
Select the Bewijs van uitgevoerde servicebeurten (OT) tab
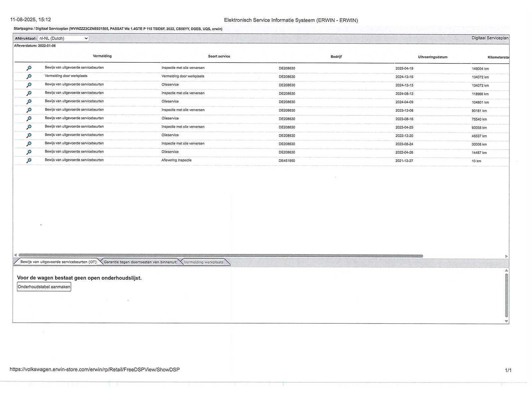coord(58,262)
